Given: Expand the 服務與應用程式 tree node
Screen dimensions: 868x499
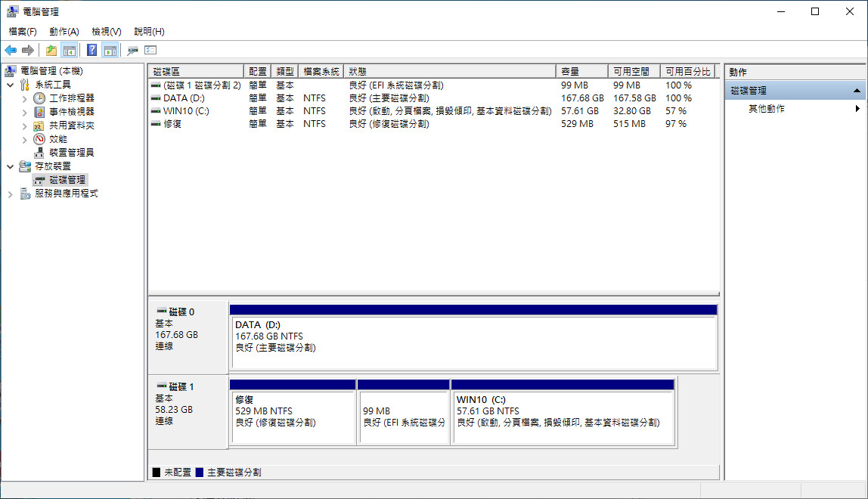Looking at the screenshot, I should click(x=10, y=194).
